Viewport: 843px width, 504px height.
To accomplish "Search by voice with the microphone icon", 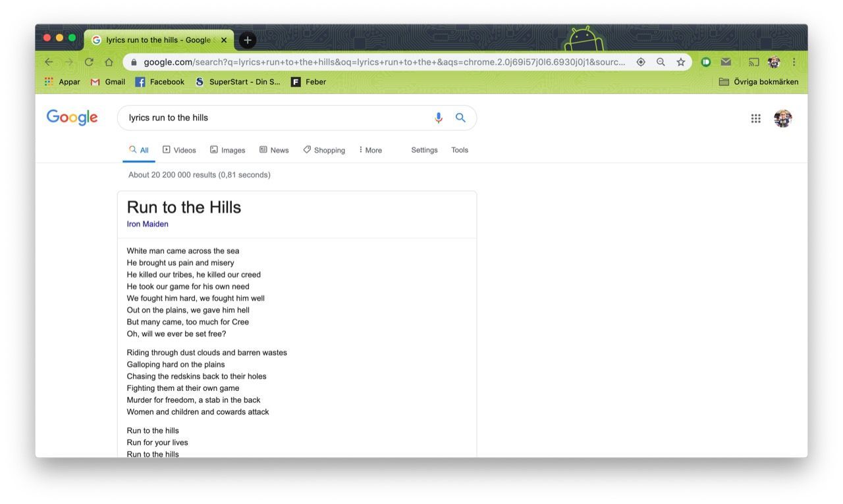I will [x=439, y=118].
